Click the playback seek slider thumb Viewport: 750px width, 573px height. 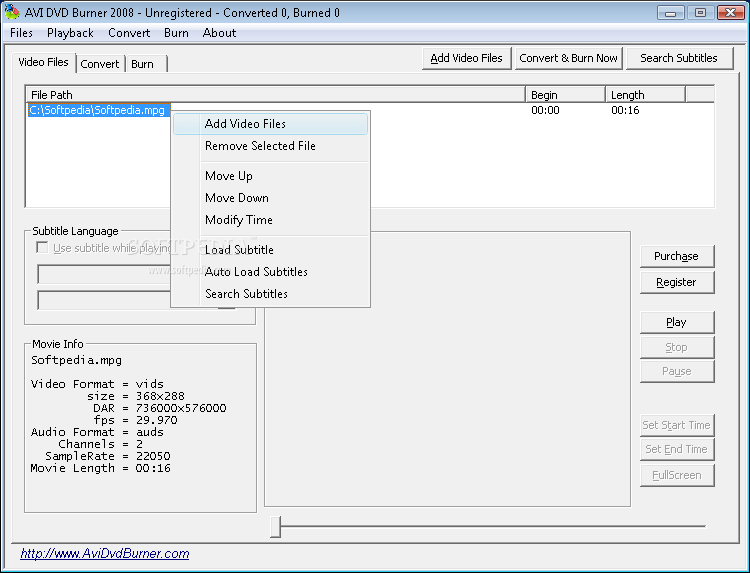click(276, 527)
